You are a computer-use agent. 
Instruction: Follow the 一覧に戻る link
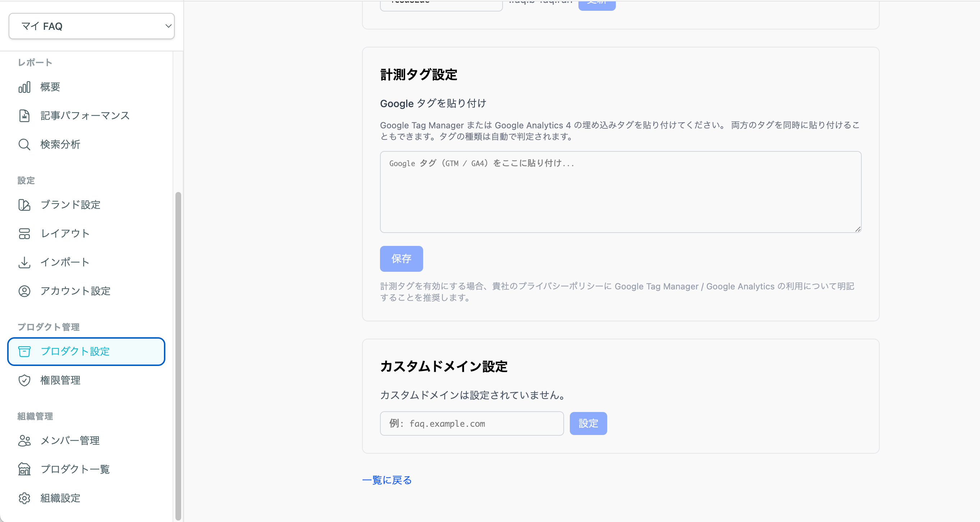[x=387, y=480]
